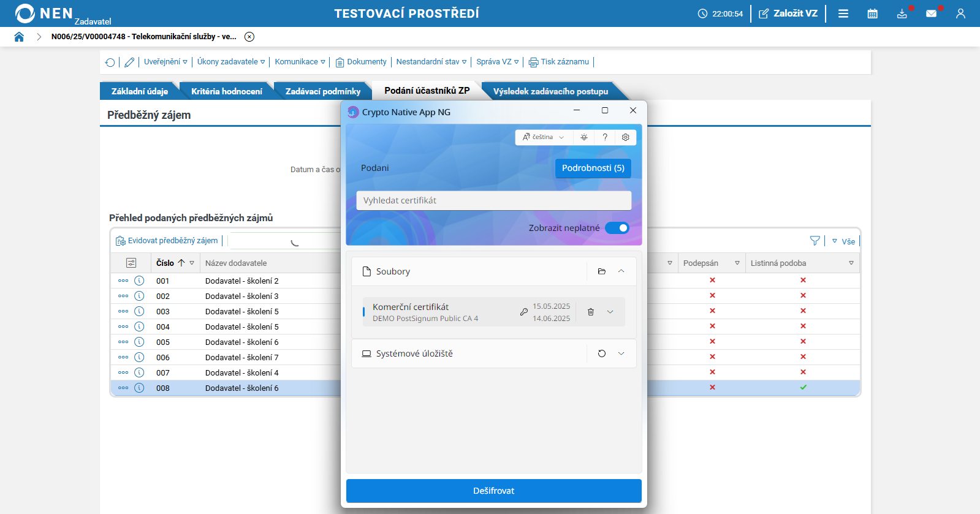Screen dimensions: 980x514
Task: Show info for row 008
Action: [139, 388]
